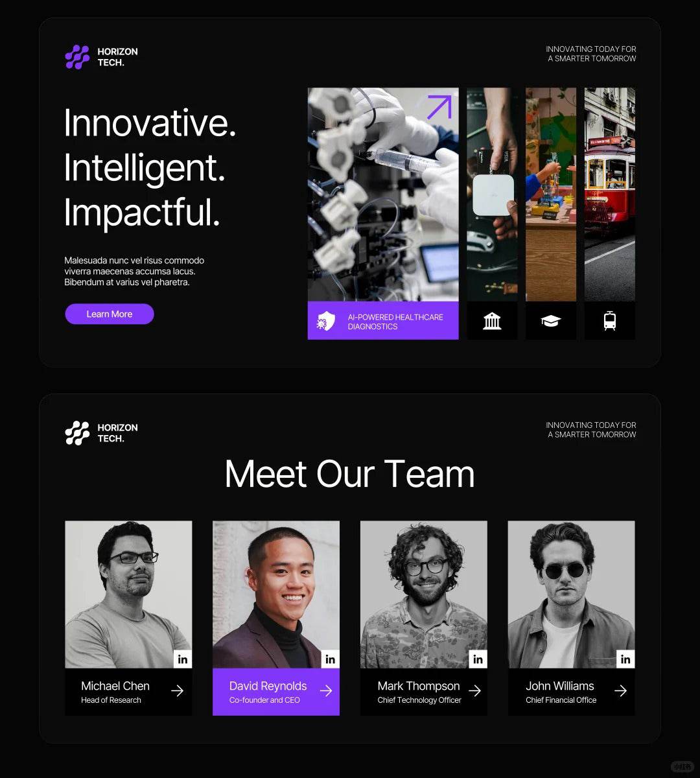
Task: Open John Williams' LinkedIn icon
Action: [x=625, y=659]
